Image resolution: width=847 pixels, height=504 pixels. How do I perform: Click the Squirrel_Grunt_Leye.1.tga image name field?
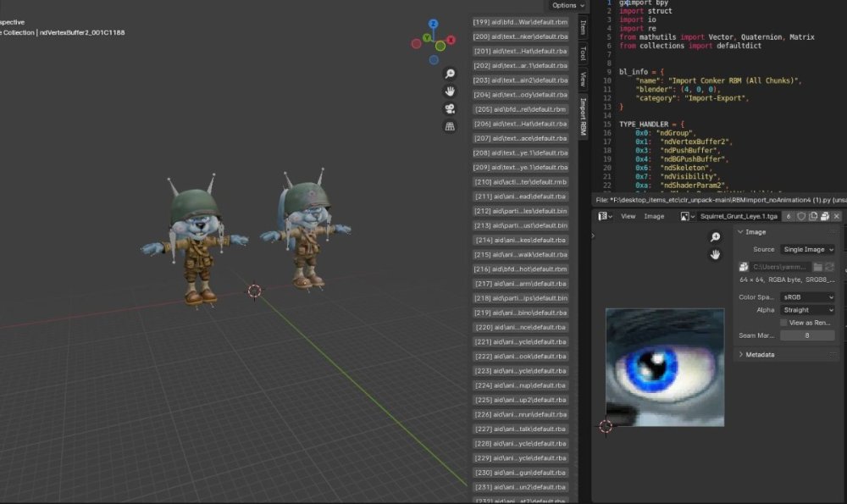739,216
